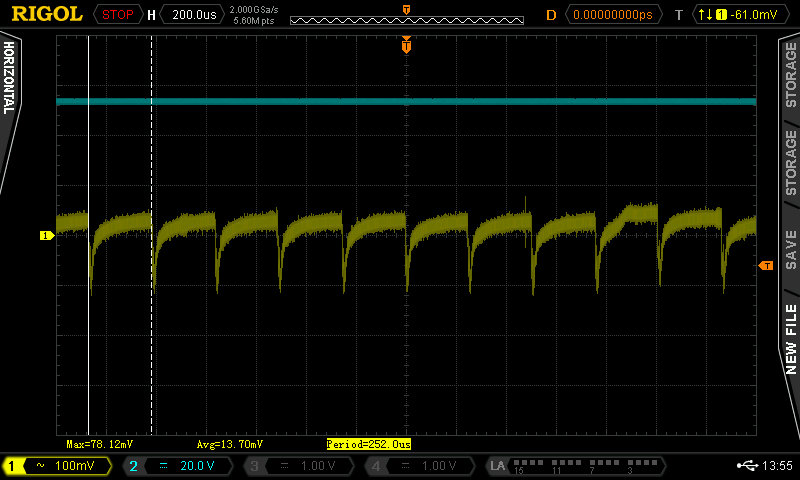Click the 13:55 clock
The height and width of the screenshot is (480, 800).
point(778,465)
